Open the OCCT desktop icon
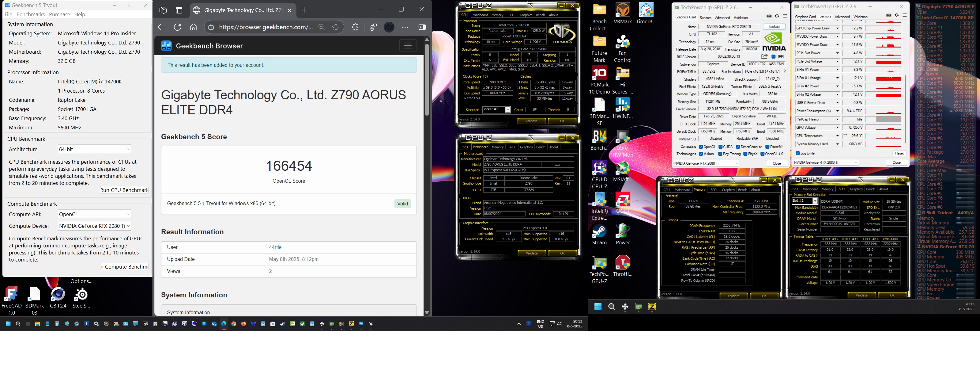The image size is (980, 378). pyautogui.click(x=623, y=203)
